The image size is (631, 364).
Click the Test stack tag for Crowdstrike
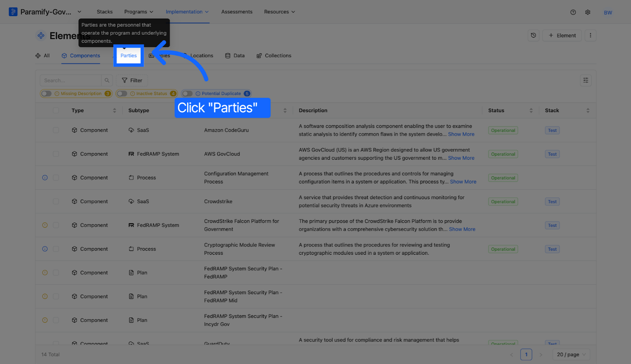pyautogui.click(x=552, y=202)
